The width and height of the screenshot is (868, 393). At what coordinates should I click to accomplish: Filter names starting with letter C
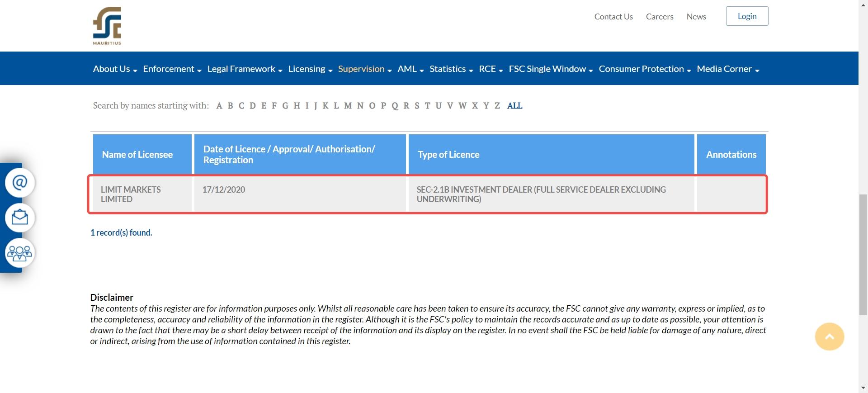click(x=241, y=106)
